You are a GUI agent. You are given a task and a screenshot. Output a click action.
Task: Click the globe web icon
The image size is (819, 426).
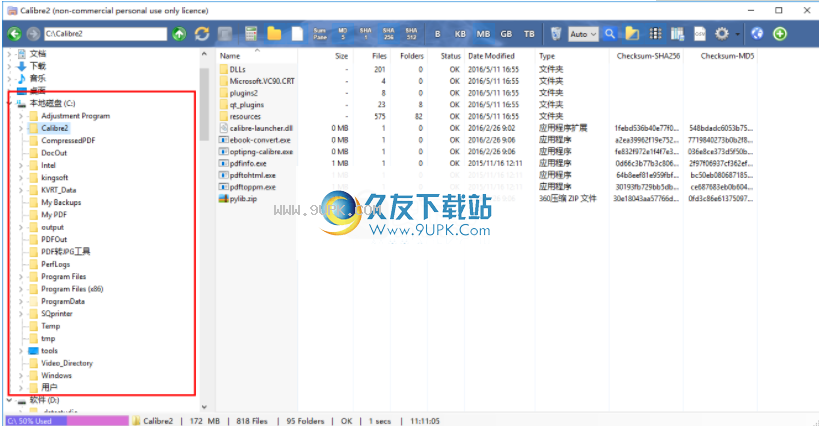(x=757, y=34)
